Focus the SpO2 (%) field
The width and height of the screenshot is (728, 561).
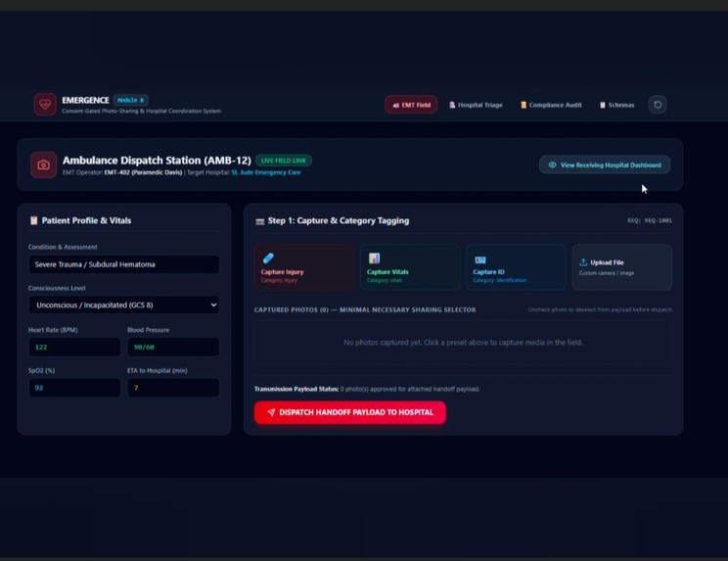(x=74, y=388)
